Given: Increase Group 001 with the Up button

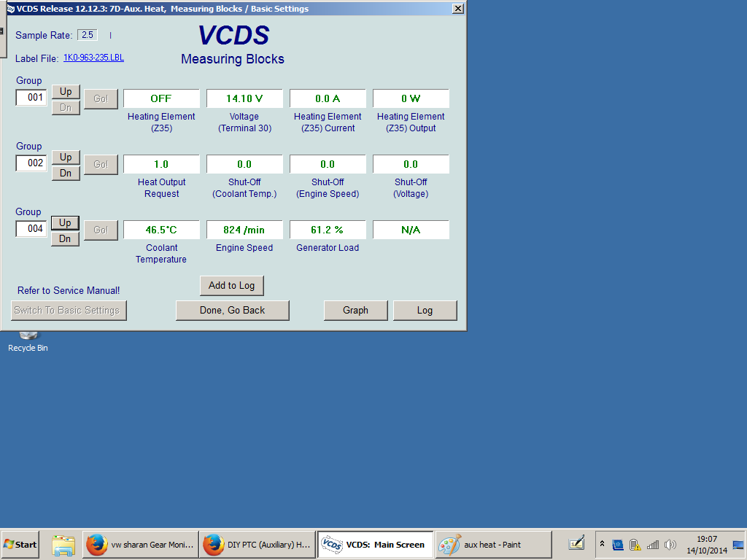Looking at the screenshot, I should pyautogui.click(x=66, y=91).
